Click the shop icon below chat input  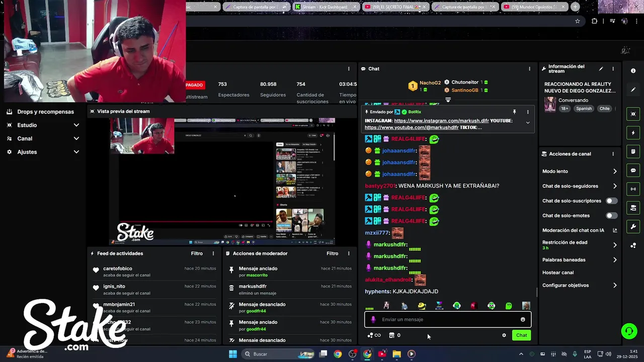392,335
